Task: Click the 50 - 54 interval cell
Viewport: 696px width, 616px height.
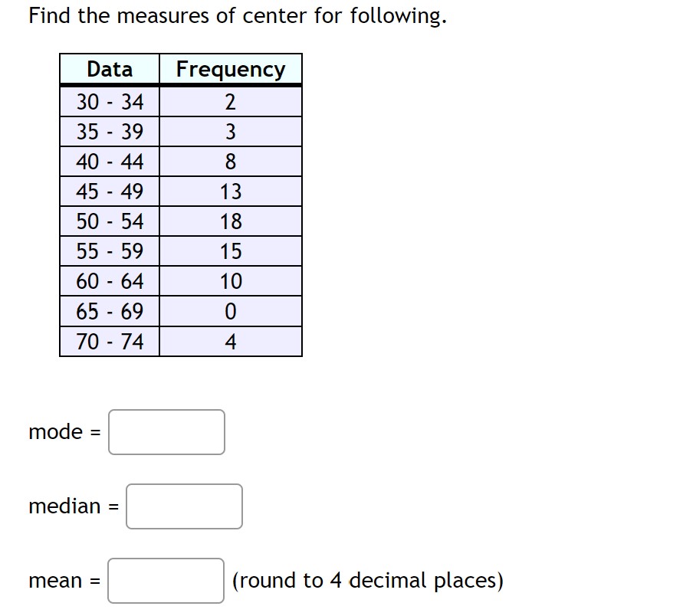Action: (x=109, y=221)
